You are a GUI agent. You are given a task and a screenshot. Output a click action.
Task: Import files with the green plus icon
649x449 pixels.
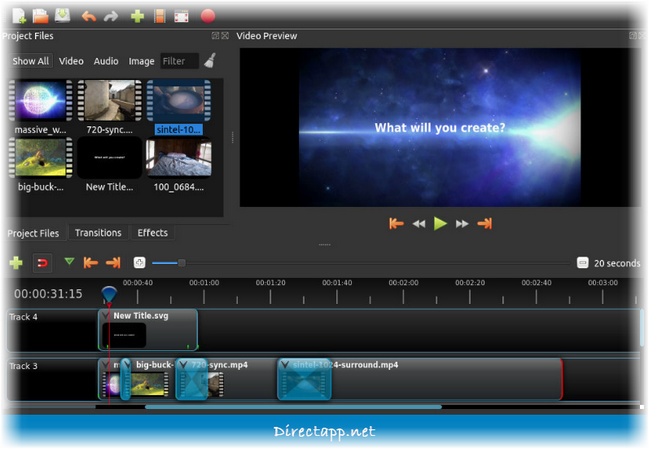pos(137,17)
